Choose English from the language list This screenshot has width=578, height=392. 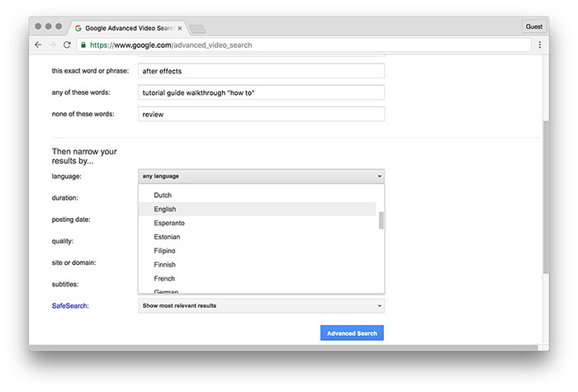tap(165, 210)
